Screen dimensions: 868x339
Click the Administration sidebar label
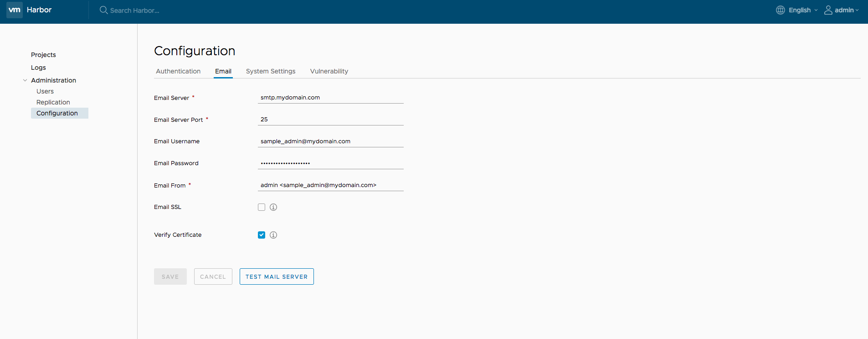53,80
